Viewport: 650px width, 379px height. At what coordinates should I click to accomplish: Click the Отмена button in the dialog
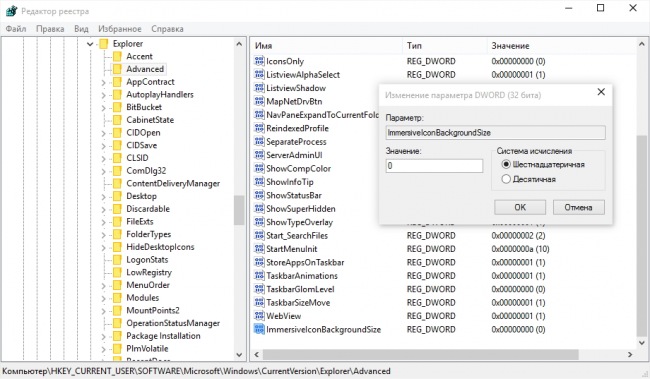pyautogui.click(x=578, y=207)
